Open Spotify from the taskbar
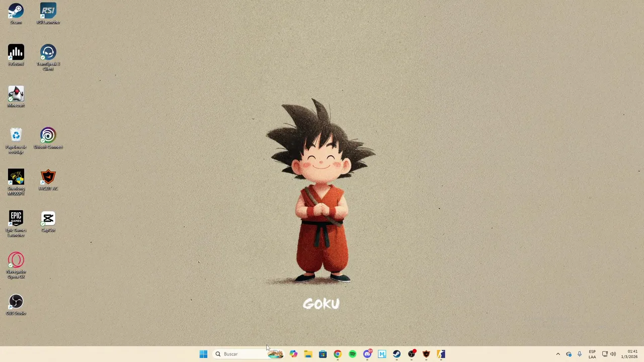The width and height of the screenshot is (644, 362). coord(352,354)
